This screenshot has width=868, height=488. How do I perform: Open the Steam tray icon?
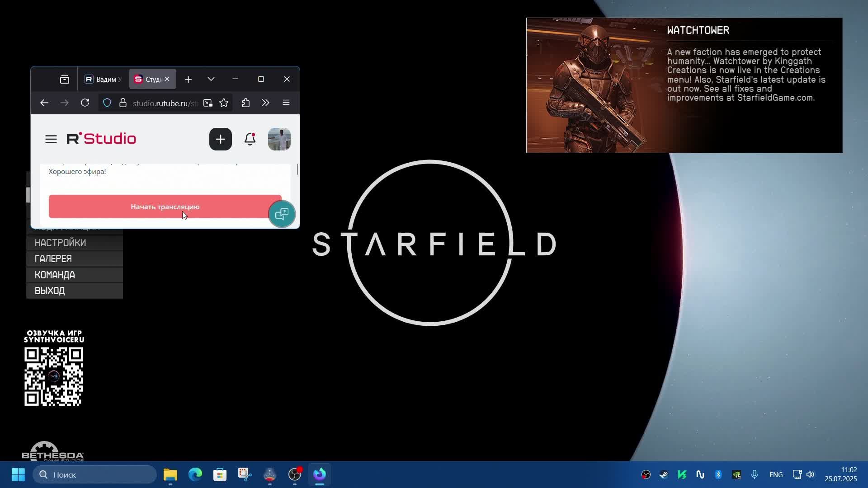tap(664, 474)
